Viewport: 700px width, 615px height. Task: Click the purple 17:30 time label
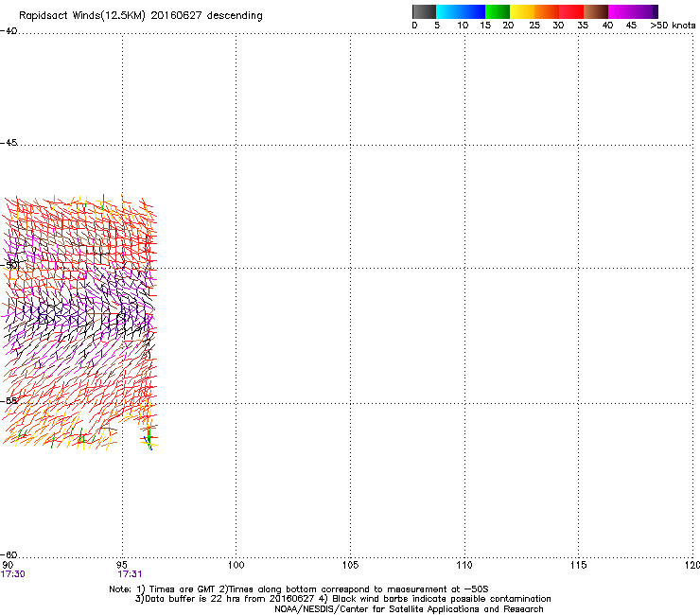pos(13,574)
